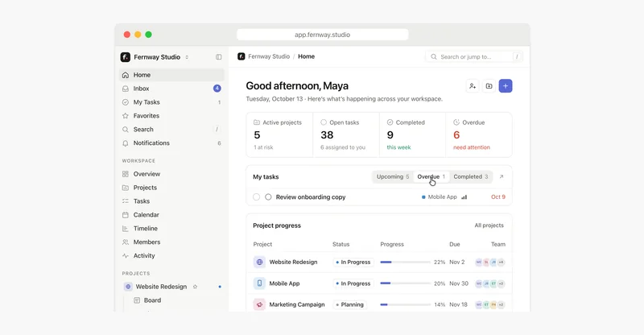Click the Inbox unread badge showing 4
Viewport: 644px width, 335px height.
click(217, 89)
